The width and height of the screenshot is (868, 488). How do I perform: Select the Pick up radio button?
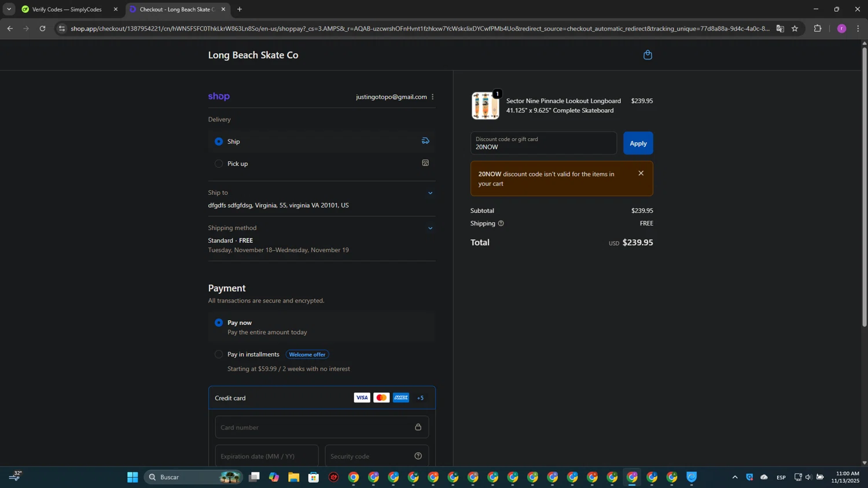219,164
